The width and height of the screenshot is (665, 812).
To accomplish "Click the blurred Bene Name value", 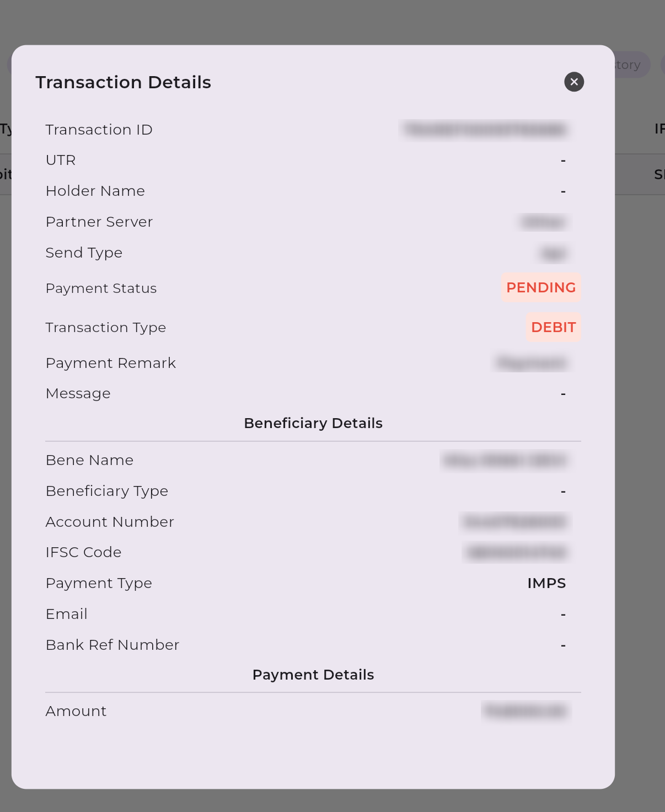I will click(505, 460).
